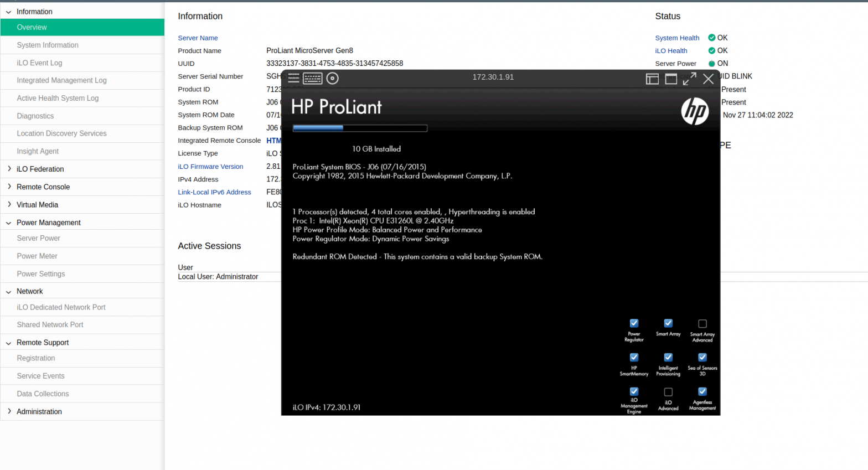Screen dimensions: 868x470
Task: Open the virtual keyboard icon
Action: tap(313, 78)
